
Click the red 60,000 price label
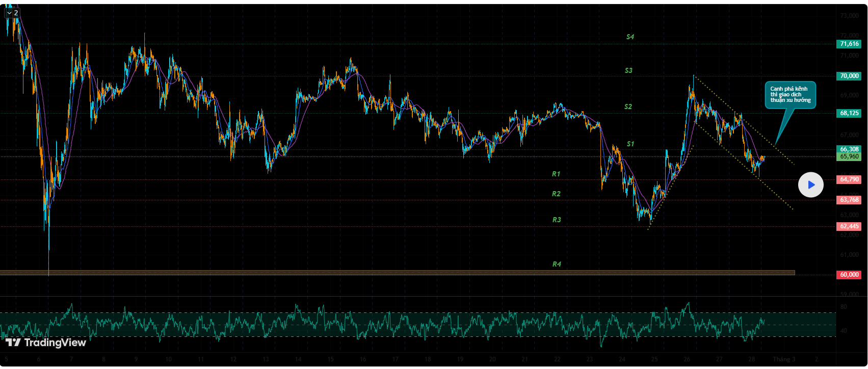[x=849, y=275]
